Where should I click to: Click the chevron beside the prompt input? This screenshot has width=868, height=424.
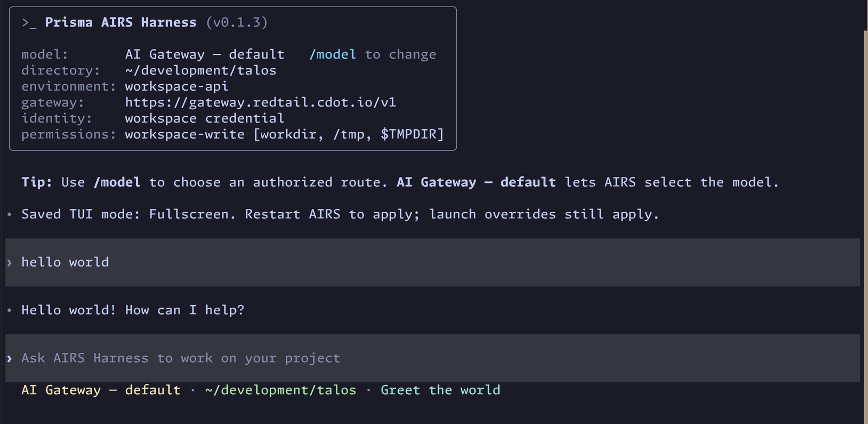click(9, 358)
